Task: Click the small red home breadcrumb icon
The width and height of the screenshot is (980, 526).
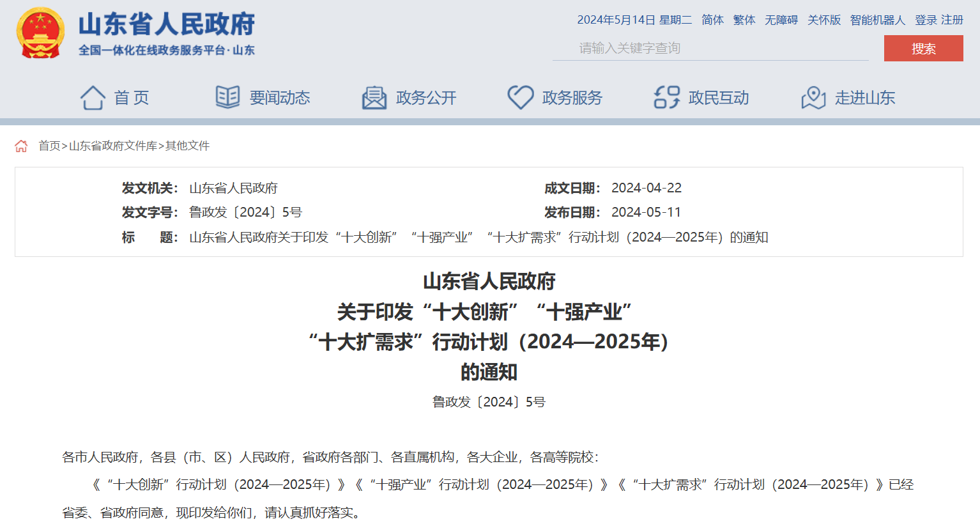Action: [21, 146]
